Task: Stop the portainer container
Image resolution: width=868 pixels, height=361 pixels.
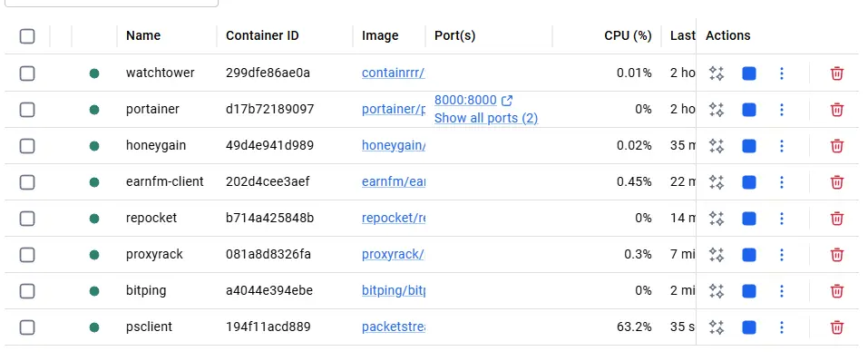Action: click(749, 110)
